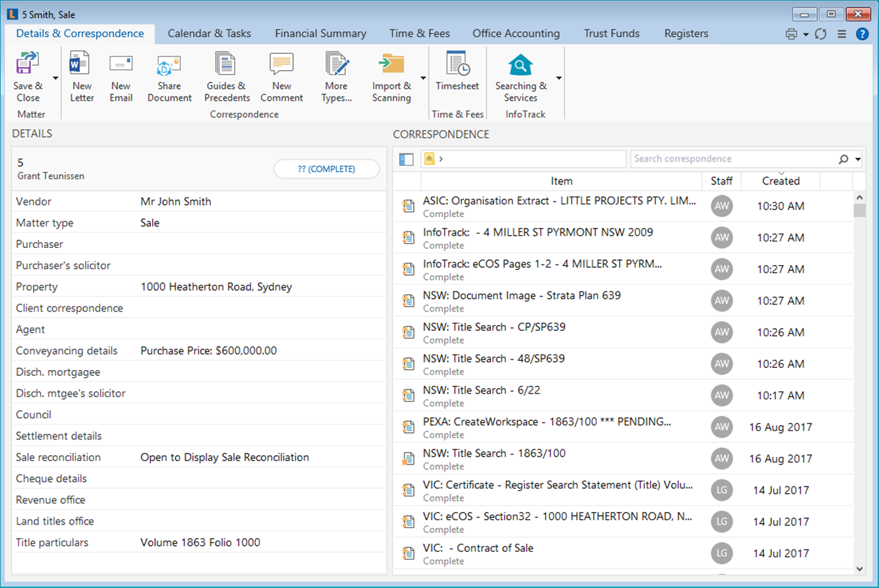This screenshot has width=879, height=588.
Task: Open Share Document tool
Action: point(169,77)
